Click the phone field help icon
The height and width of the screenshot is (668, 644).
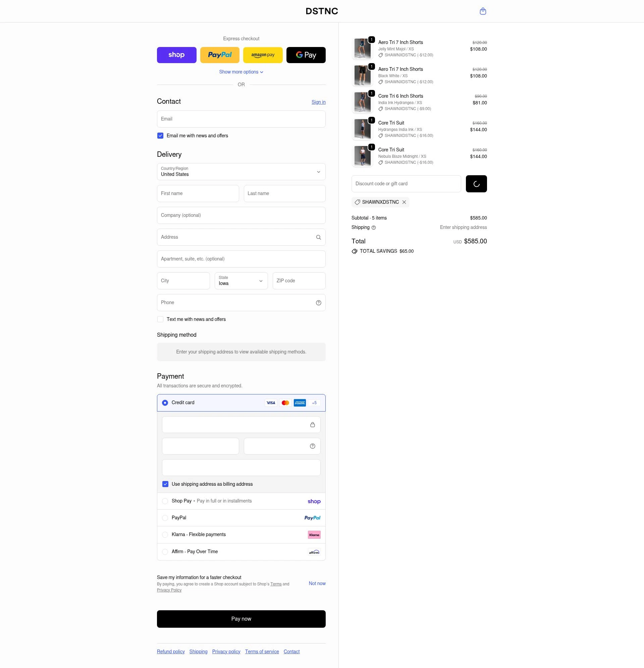click(x=318, y=302)
